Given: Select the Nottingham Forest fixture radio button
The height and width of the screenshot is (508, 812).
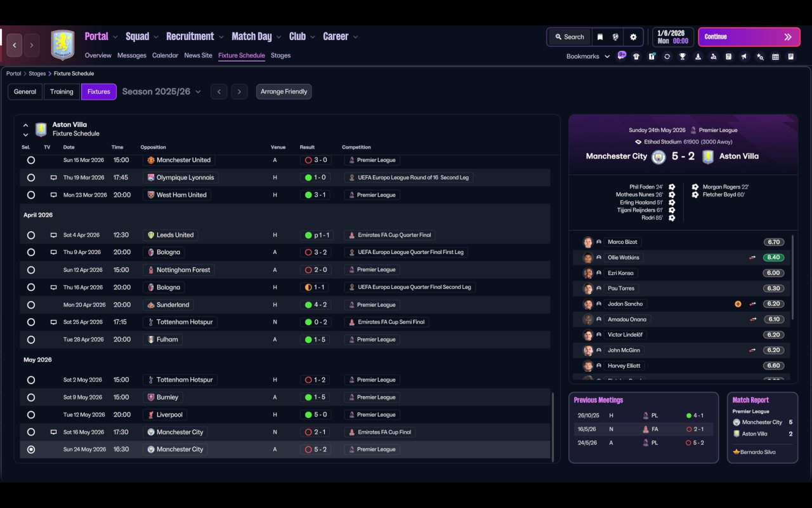Looking at the screenshot, I should click(x=31, y=270).
